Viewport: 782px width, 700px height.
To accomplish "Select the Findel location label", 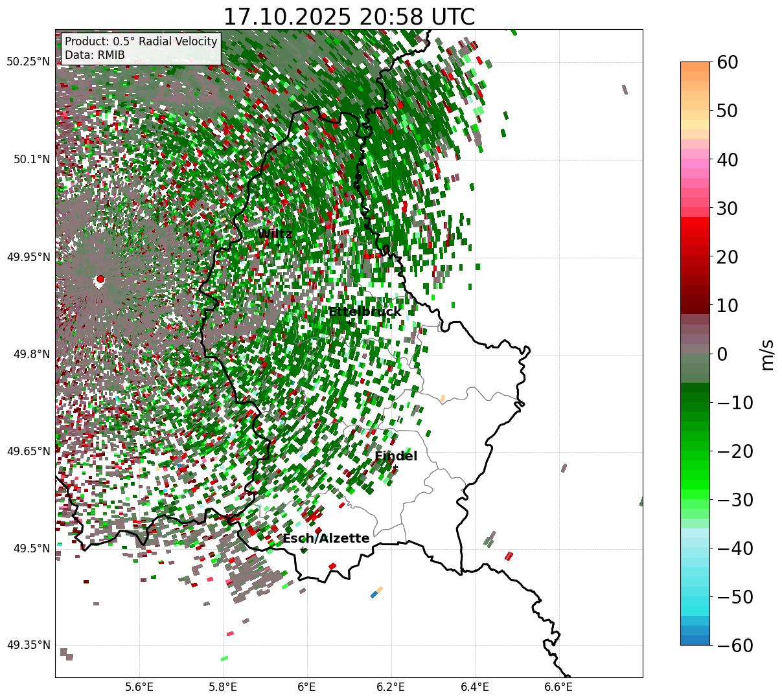I will [x=396, y=457].
